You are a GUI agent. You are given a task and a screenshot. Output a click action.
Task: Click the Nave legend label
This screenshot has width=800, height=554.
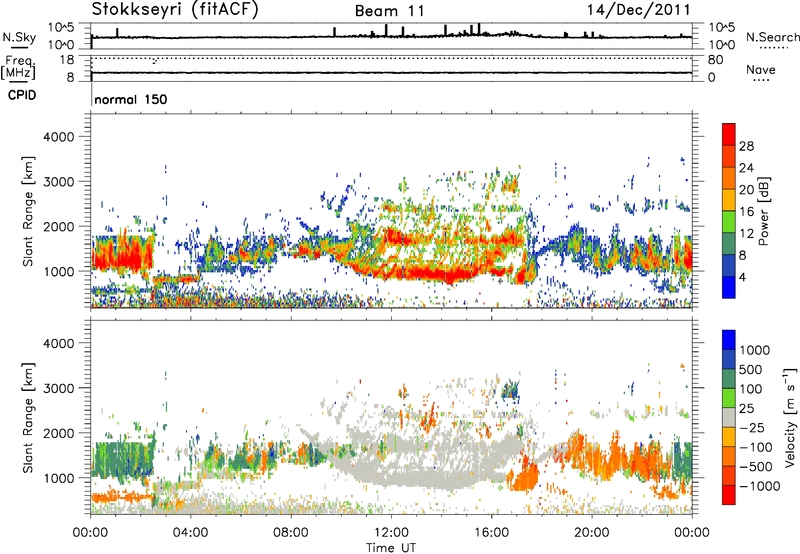click(761, 69)
